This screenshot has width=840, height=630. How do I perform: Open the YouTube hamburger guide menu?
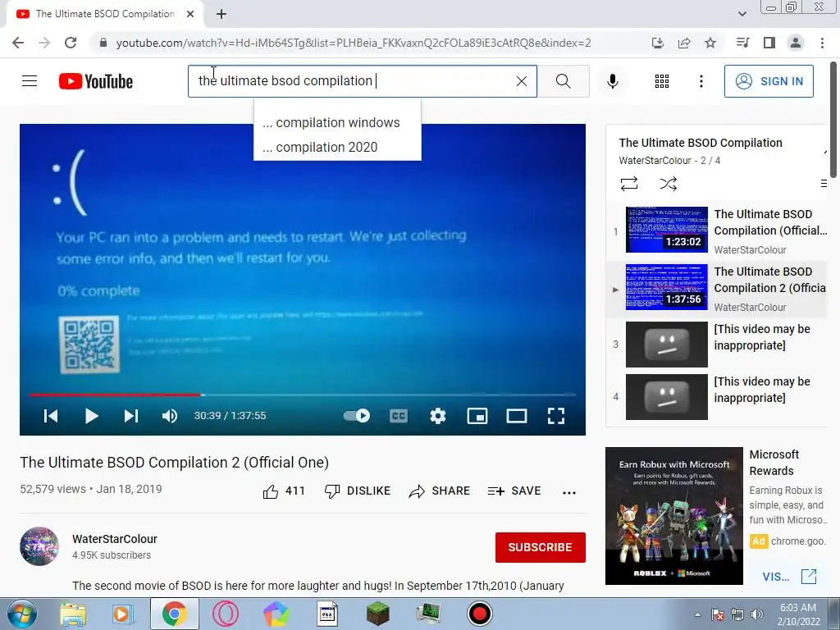[30, 81]
